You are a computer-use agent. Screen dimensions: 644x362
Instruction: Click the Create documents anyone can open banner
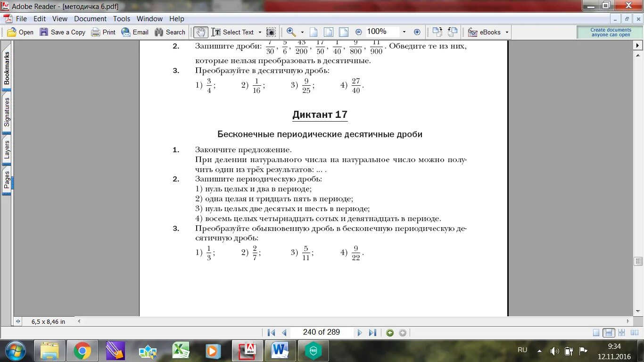point(611,32)
